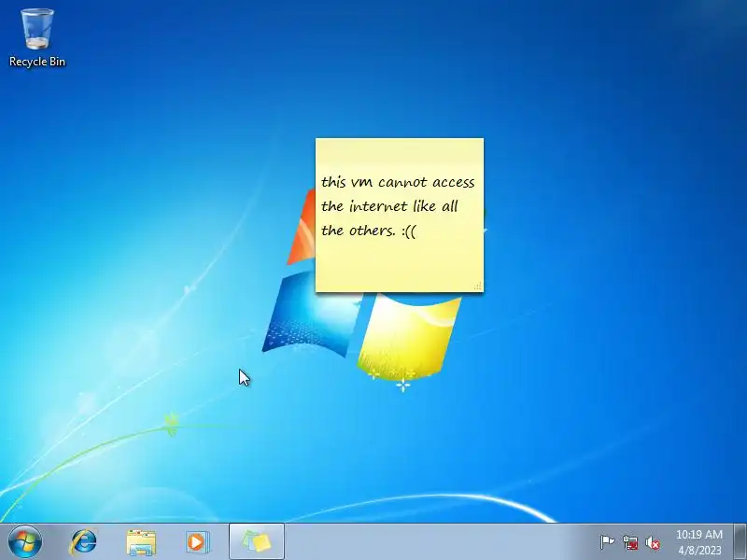This screenshot has height=560, width=747.
Task: Click the sticky note resize grip
Action: point(478,287)
